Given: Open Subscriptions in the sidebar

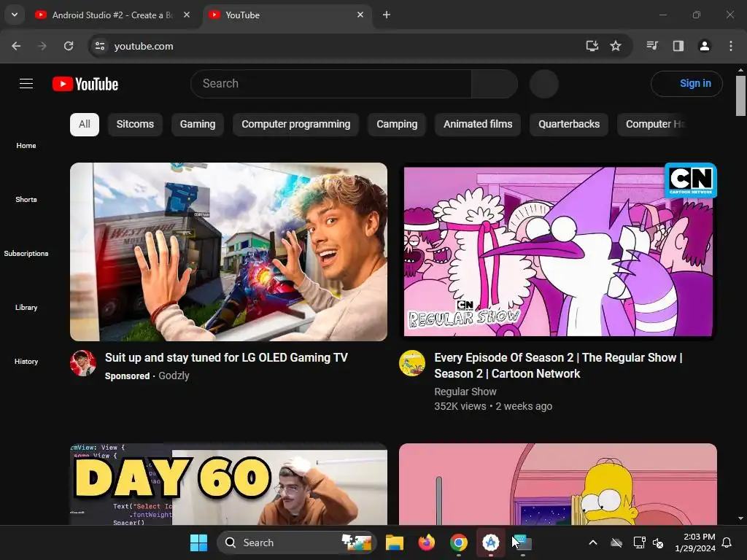Looking at the screenshot, I should point(26,253).
